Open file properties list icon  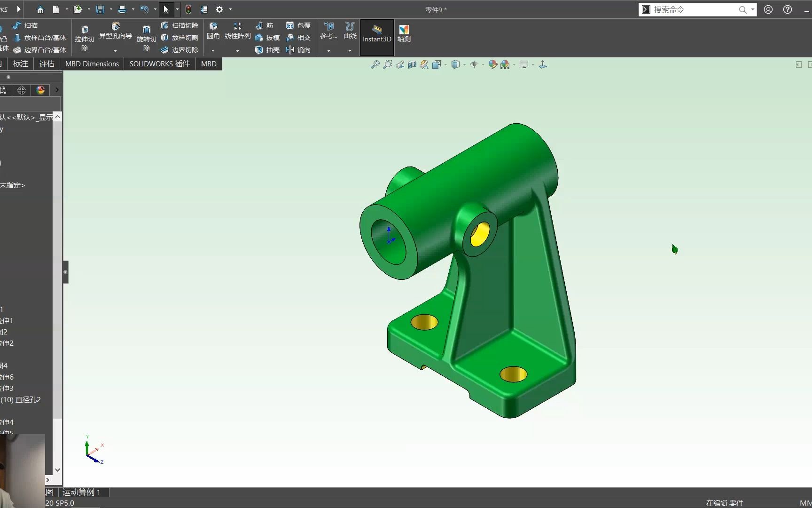[204, 9]
